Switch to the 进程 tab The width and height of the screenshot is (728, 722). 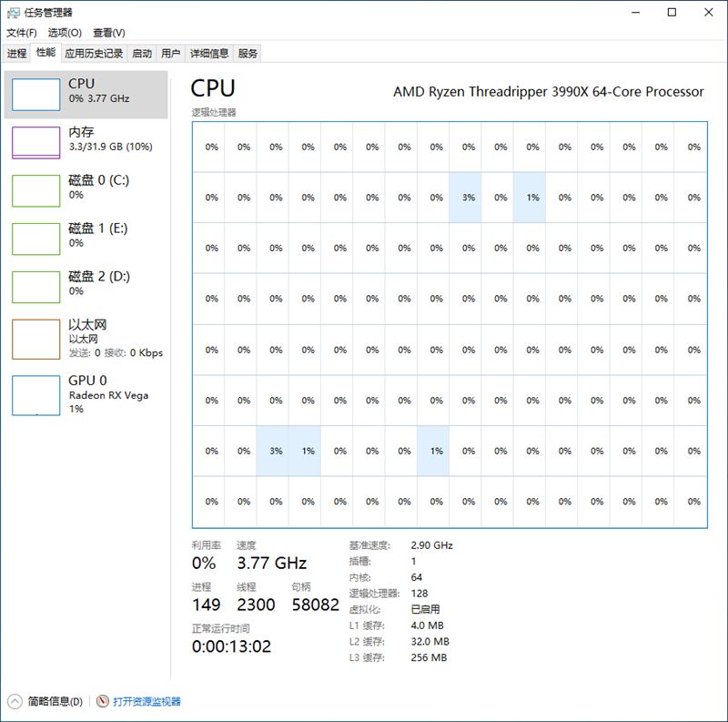coord(16,54)
